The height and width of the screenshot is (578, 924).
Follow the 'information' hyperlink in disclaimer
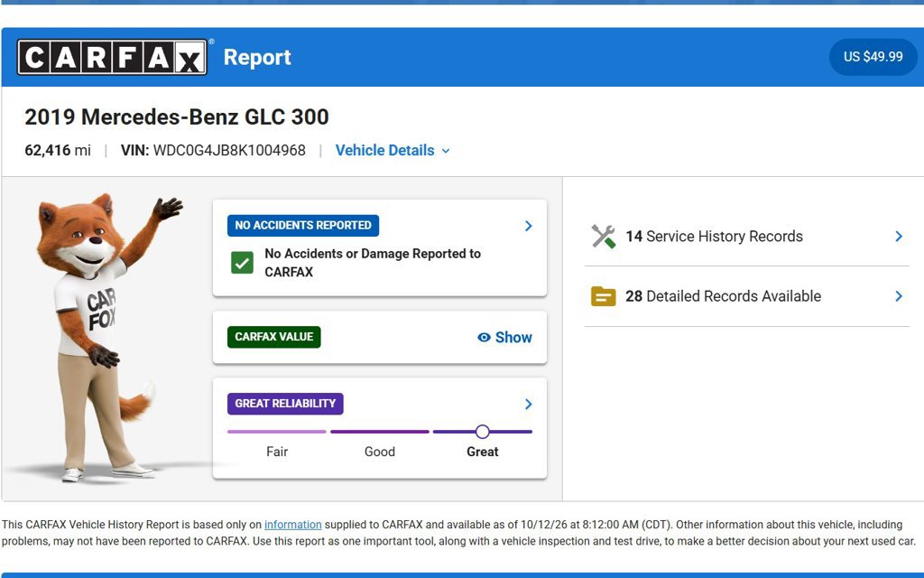tap(293, 525)
